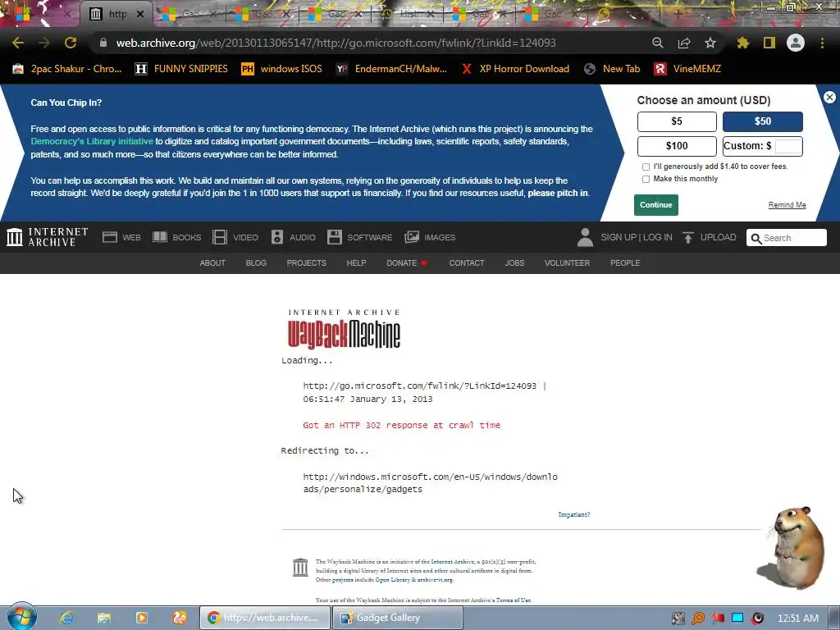The height and width of the screenshot is (630, 840).
Task: Open the Chrome profile avatar
Action: pos(796,43)
